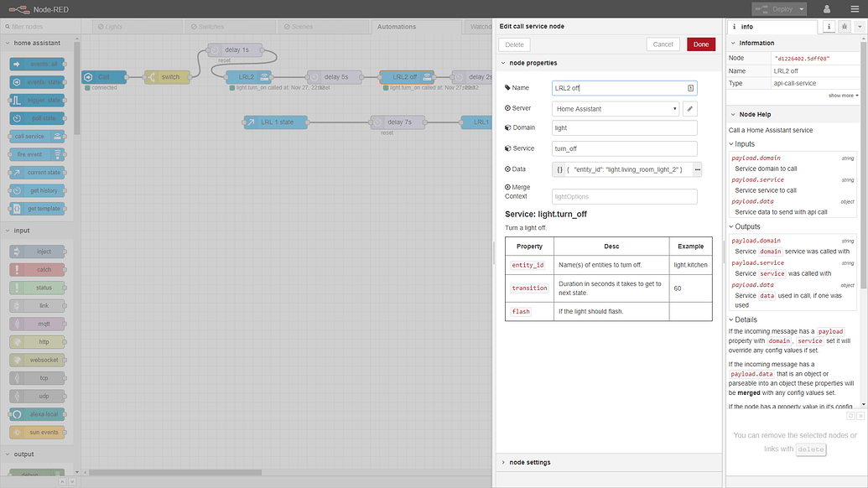Image resolution: width=868 pixels, height=488 pixels.
Task: Open the Data JSON editor ellipsis button
Action: pos(696,169)
